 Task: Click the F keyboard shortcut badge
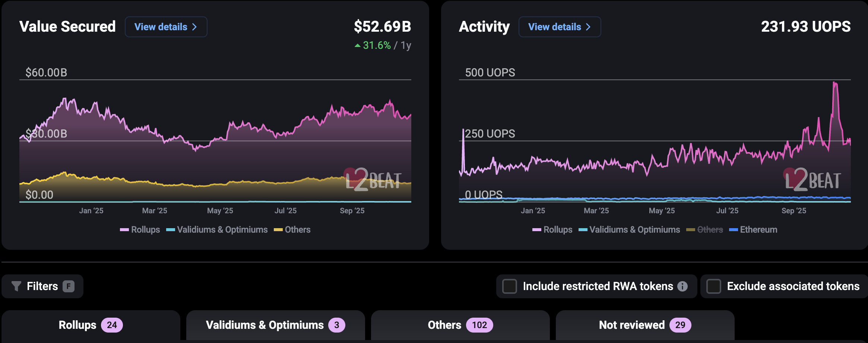coord(68,286)
